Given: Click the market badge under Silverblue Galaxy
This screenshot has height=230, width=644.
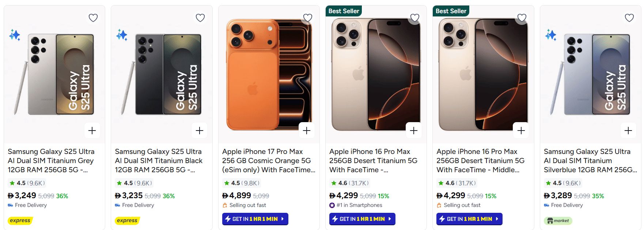Looking at the screenshot, I should point(558,220).
